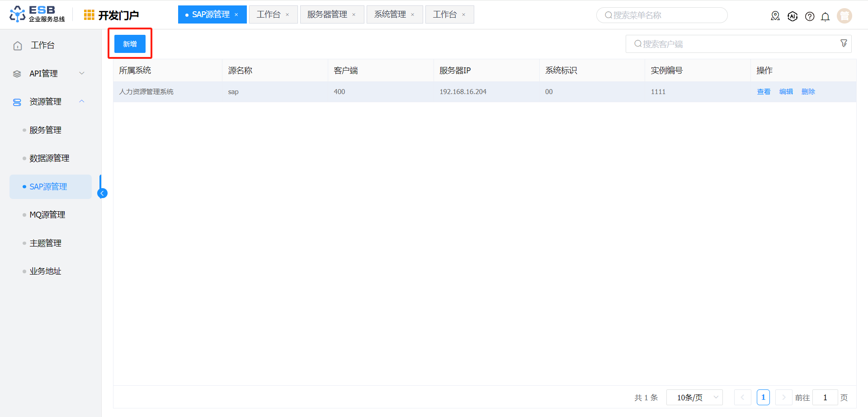The image size is (868, 417).
Task: Focus the 搜索客户端 search field
Action: coord(732,44)
